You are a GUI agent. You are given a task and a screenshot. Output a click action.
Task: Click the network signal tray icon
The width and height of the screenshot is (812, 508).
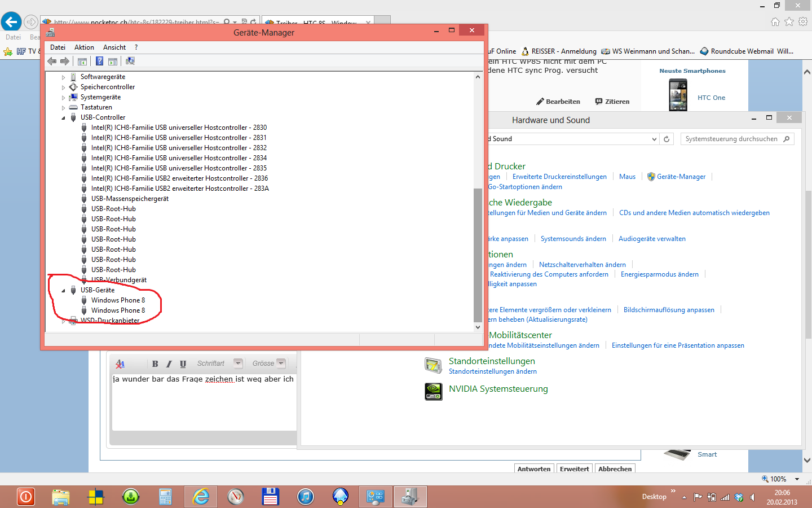pos(725,497)
